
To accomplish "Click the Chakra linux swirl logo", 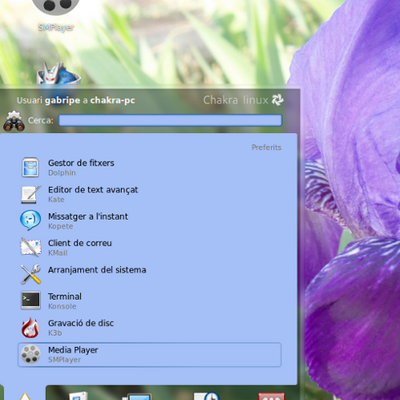I will [x=277, y=100].
